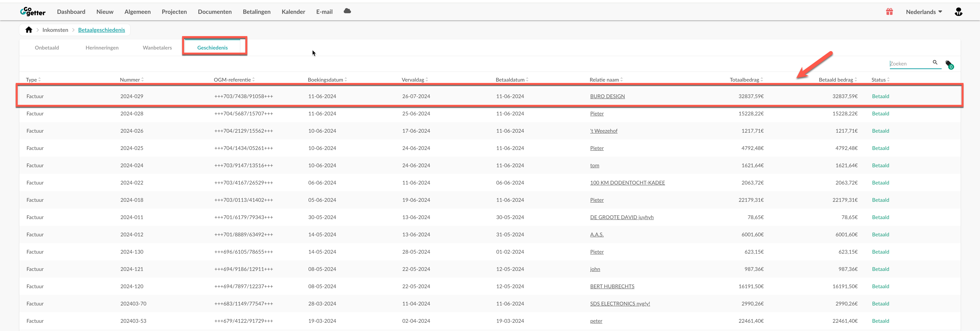The width and height of the screenshot is (980, 331).
Task: Open the Documenten menu
Action: tap(215, 12)
